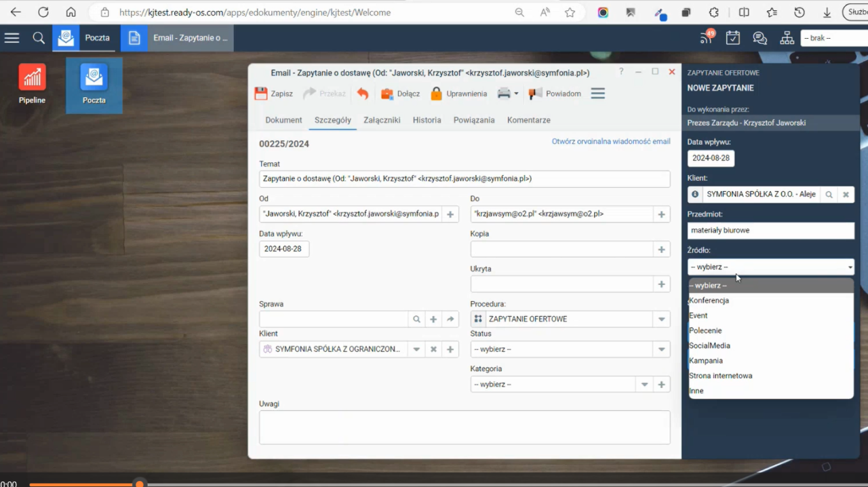Click the search icon in Sprawa field
The height and width of the screenshot is (487, 868).
click(417, 319)
